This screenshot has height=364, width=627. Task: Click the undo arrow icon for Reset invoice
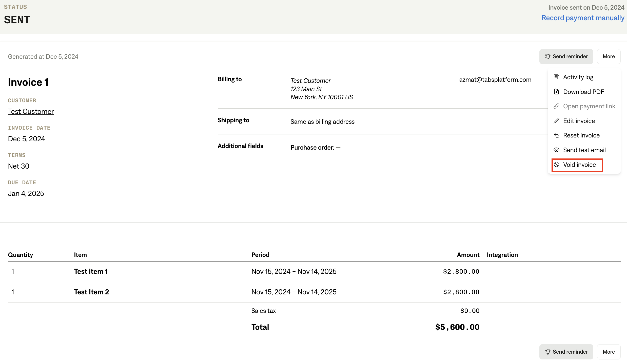(x=556, y=135)
